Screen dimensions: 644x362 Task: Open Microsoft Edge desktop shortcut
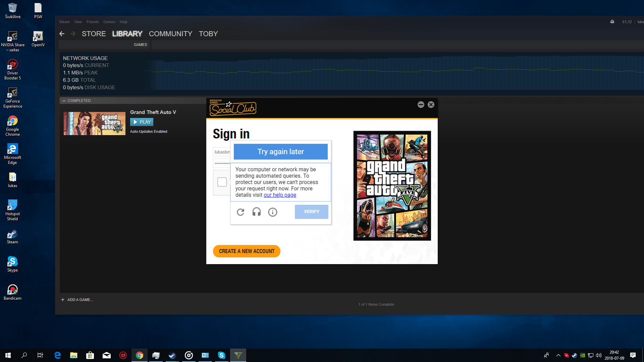13,154
